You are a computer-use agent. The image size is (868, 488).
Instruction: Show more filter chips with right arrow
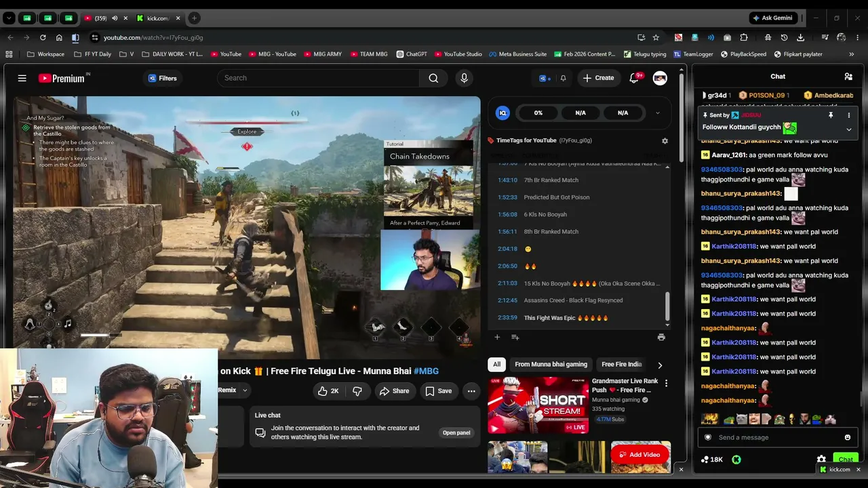point(660,365)
